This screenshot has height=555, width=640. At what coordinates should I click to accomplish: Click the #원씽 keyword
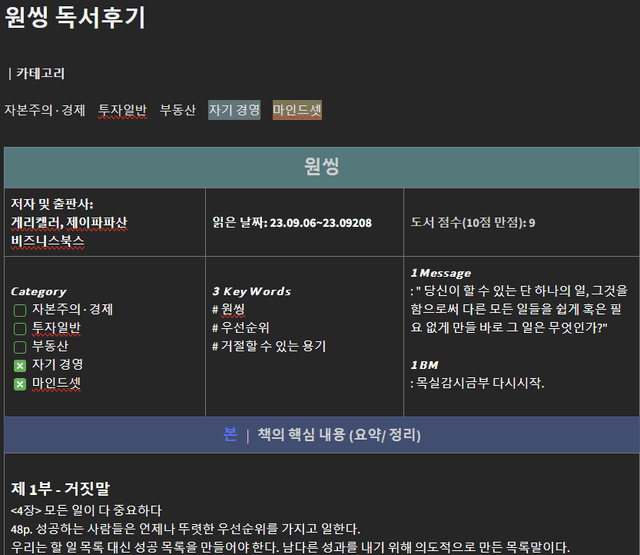229,309
